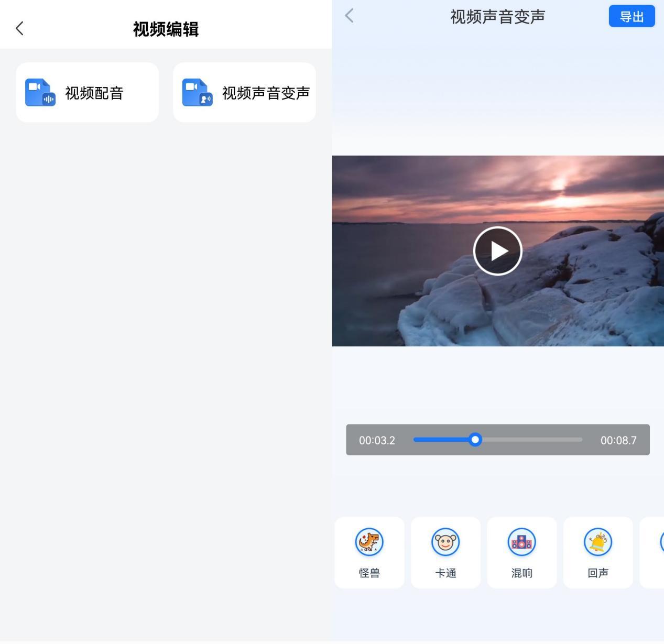Click the blue playback slider handle

pos(475,440)
